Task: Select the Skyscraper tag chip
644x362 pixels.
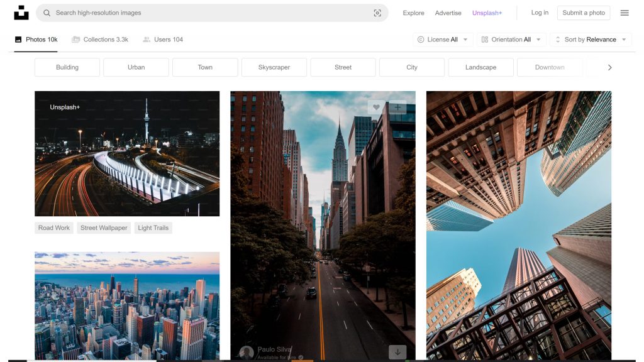Action: tap(274, 67)
